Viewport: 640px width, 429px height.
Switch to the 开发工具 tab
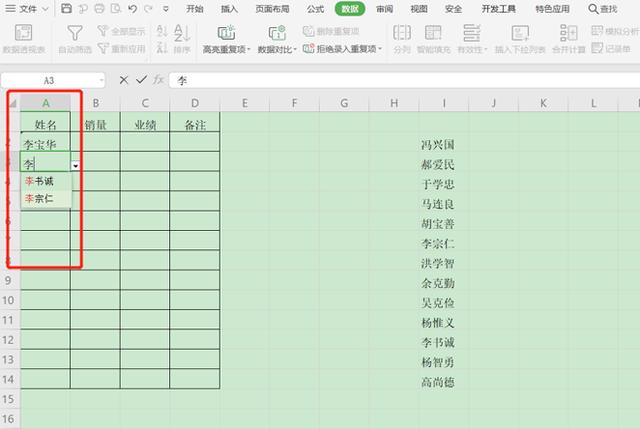(498, 9)
